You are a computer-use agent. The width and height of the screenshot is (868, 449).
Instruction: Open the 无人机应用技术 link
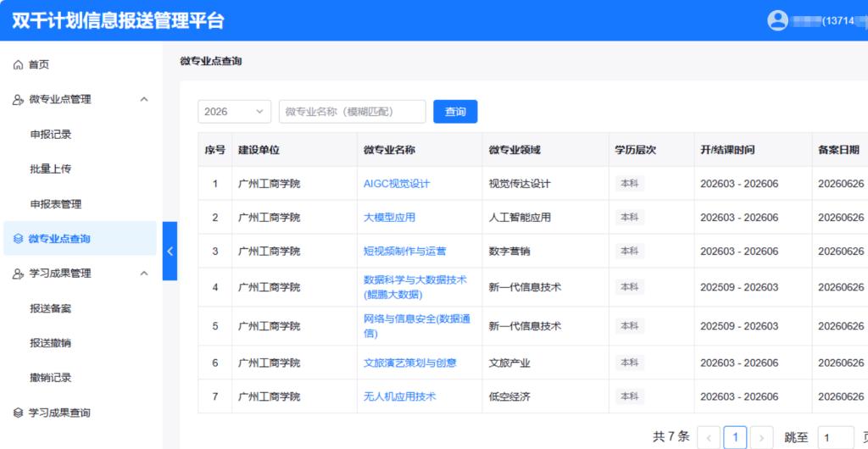(400, 396)
